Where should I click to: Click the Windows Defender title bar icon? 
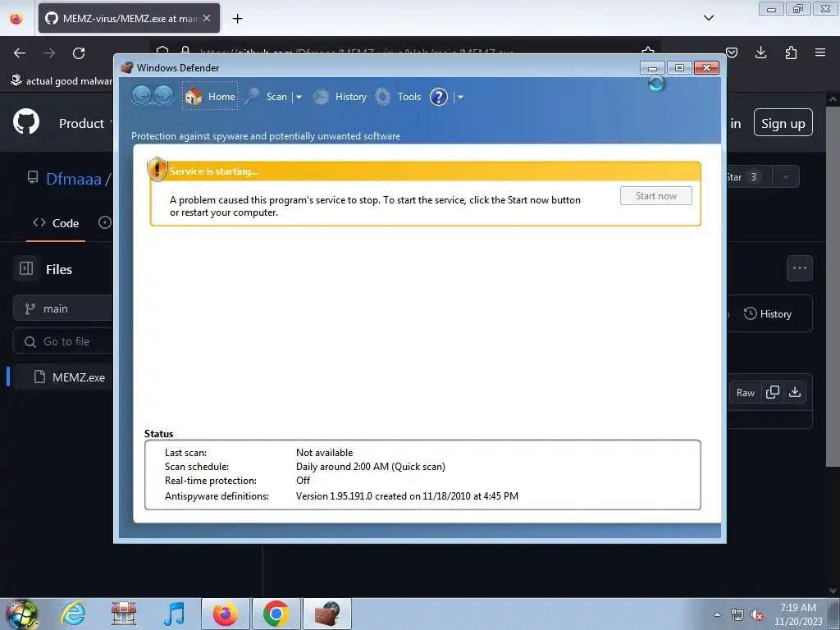(x=127, y=67)
